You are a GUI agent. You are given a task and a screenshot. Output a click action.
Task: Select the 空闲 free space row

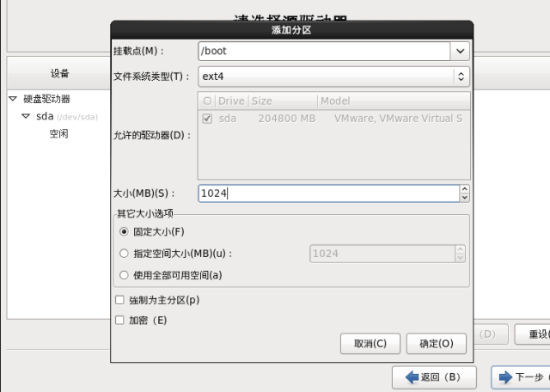[58, 134]
